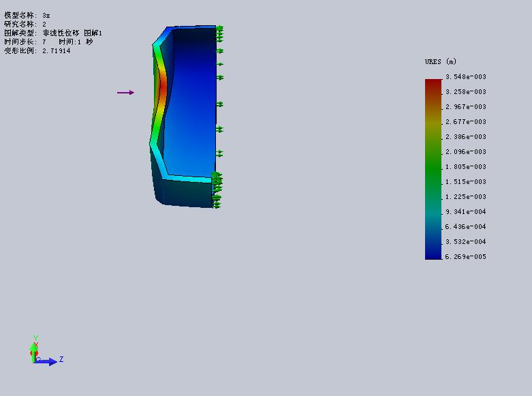532x396 pixels.
Task: Click legend value 2.677e-003
Action: coord(465,121)
